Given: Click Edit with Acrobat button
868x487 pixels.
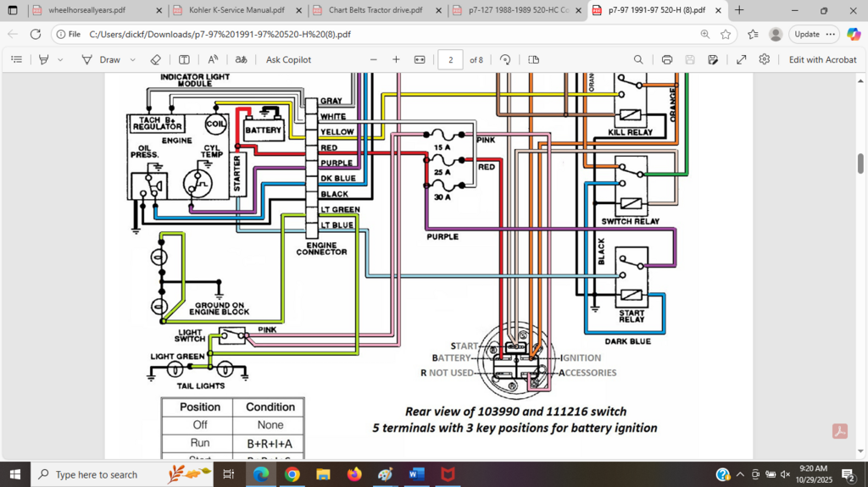Looking at the screenshot, I should tap(822, 60).
